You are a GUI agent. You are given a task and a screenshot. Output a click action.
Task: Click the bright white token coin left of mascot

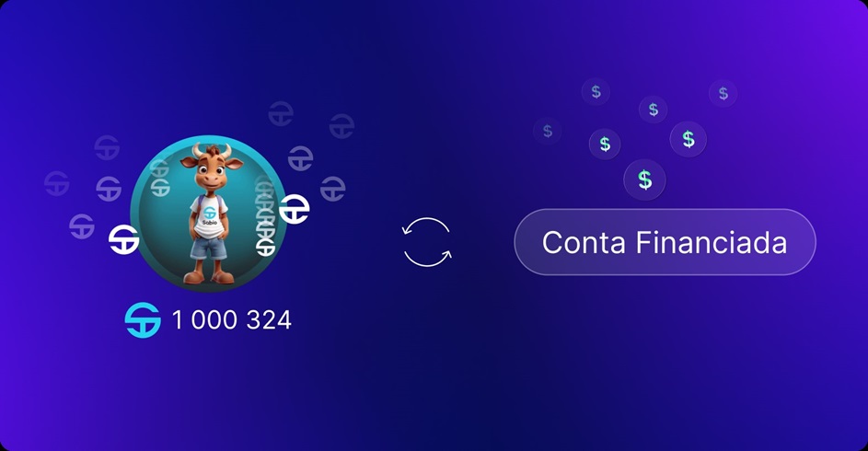[x=123, y=239]
